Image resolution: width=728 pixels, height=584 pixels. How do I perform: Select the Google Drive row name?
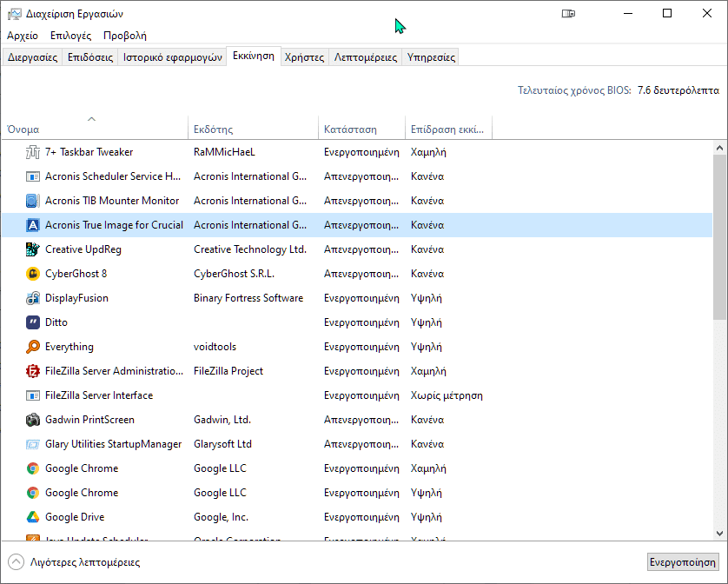click(x=75, y=517)
